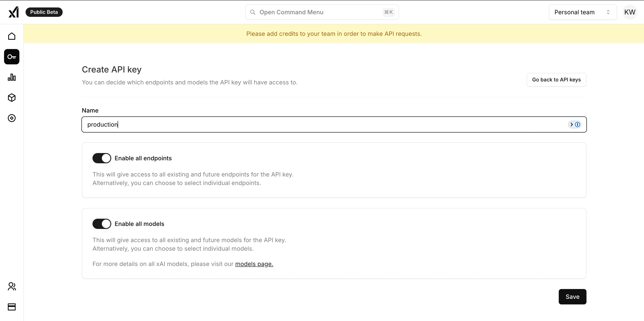Open the Team members users icon
Screen dimensions: 644x321
coord(12,286)
